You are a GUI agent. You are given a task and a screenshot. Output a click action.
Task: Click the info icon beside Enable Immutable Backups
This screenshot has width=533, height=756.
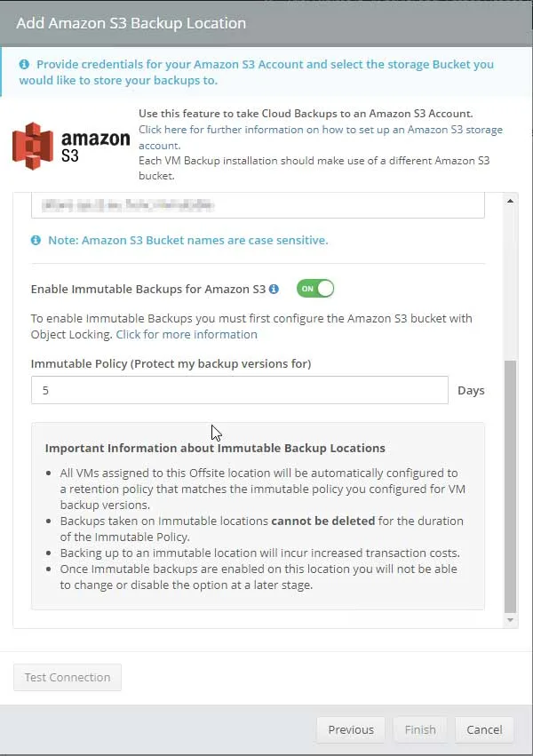275,287
